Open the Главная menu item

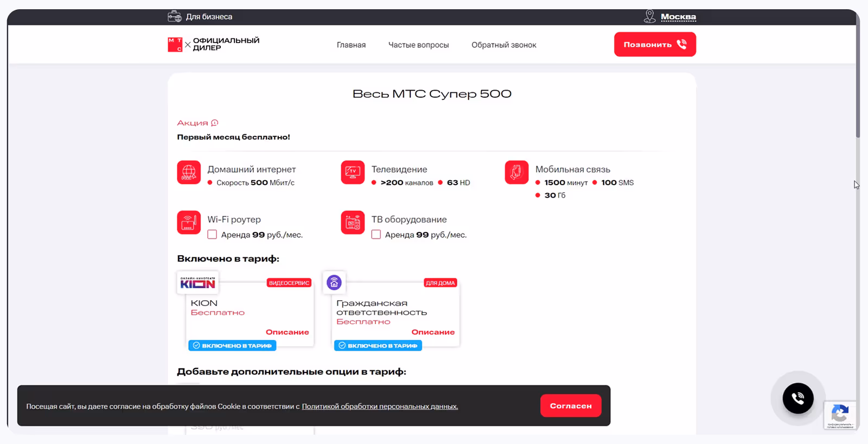(x=351, y=45)
